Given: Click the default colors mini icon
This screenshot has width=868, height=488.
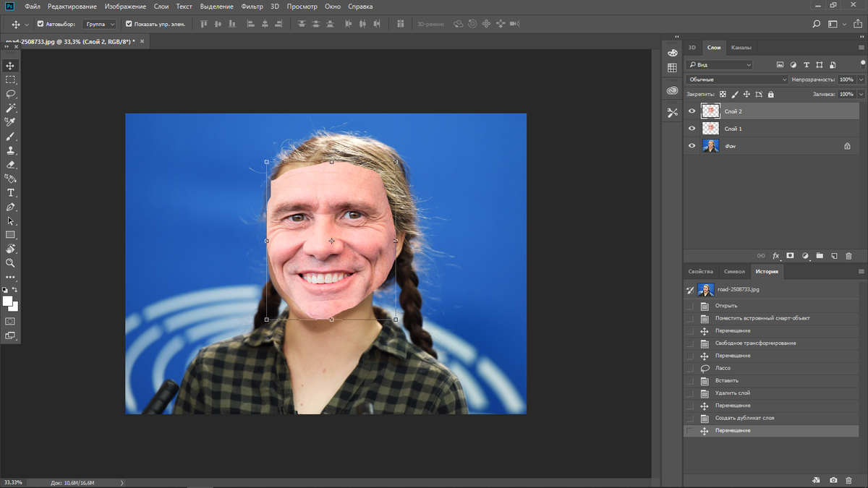Looking at the screenshot, I should pyautogui.click(x=4, y=290).
